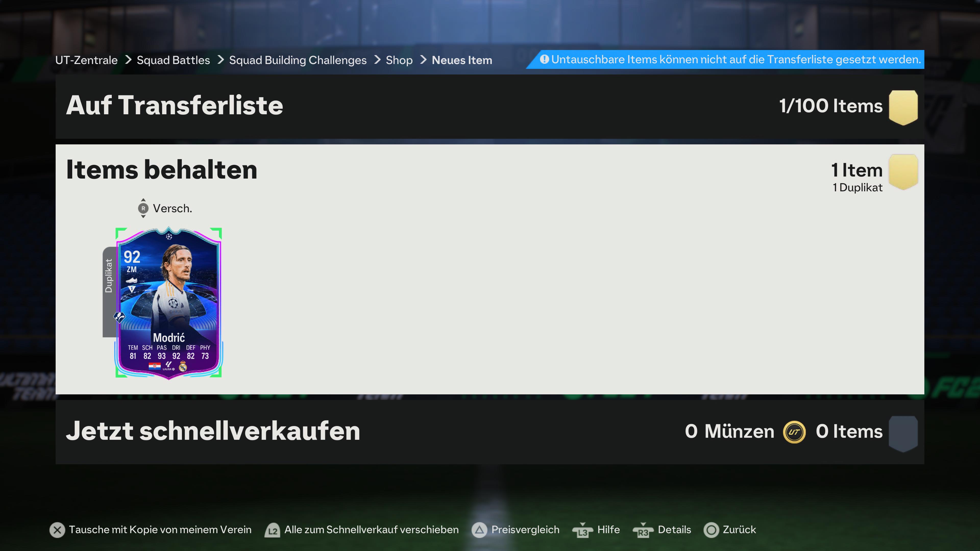The height and width of the screenshot is (551, 980).
Task: Select the Jetzt schnellverkaufen section
Action: 490,432
